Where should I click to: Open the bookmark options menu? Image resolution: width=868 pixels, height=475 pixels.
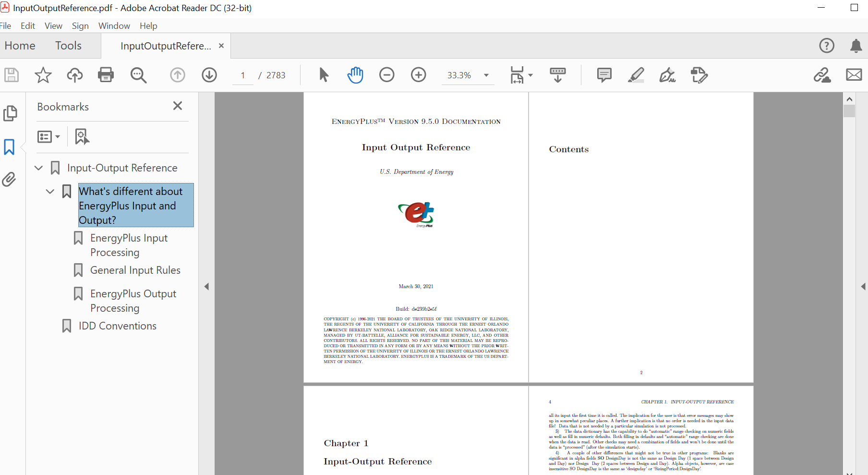coord(48,136)
